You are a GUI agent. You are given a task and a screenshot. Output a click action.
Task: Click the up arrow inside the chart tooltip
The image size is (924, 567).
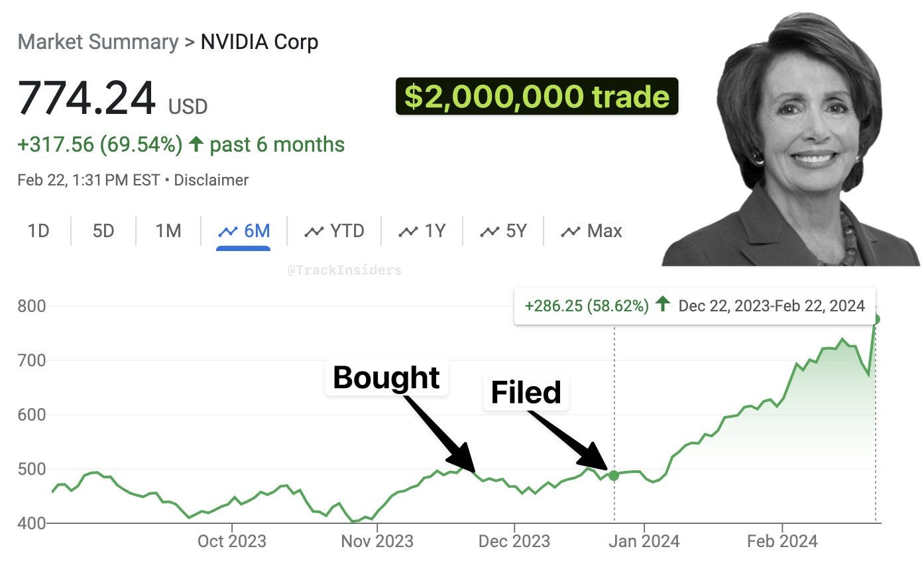(662, 305)
